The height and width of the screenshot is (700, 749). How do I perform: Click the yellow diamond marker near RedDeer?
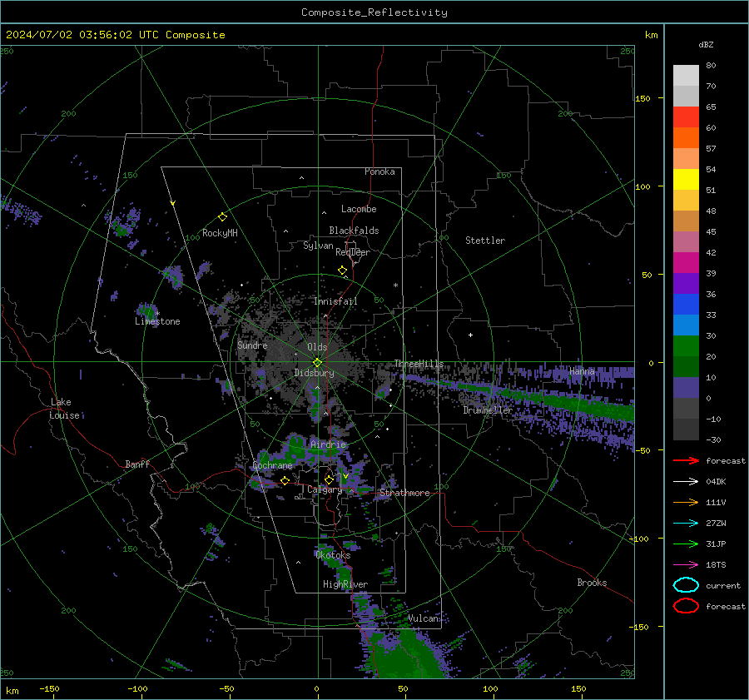(x=342, y=271)
